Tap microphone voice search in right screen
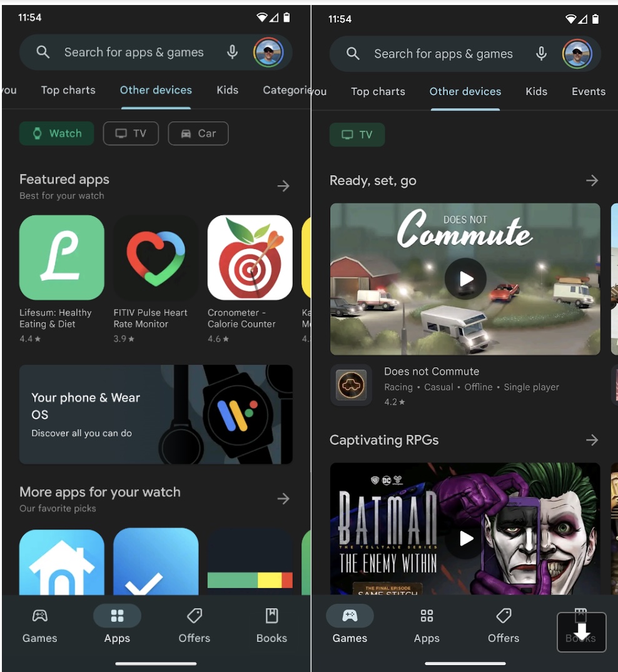 541,54
